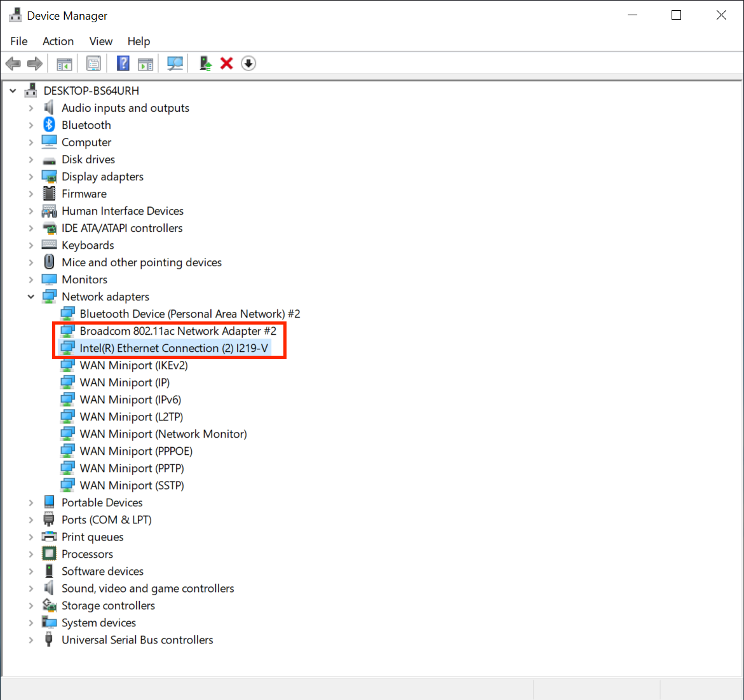Expand the Bluetooth category
The width and height of the screenshot is (744, 700).
coord(30,125)
